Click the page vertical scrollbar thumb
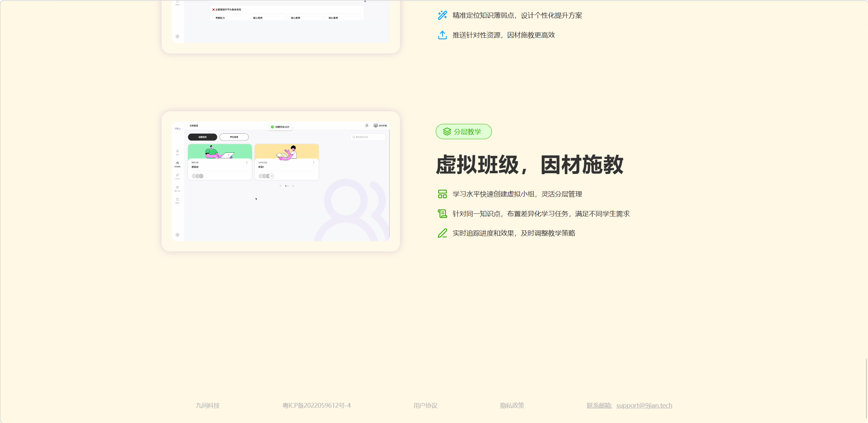Screen dimensions: 868x423 (866, 388)
